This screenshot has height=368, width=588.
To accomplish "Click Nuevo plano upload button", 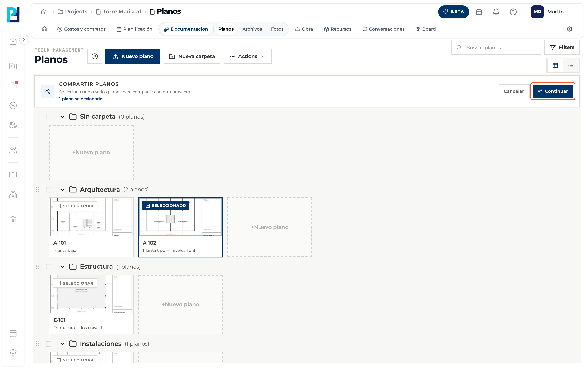I will (x=133, y=56).
